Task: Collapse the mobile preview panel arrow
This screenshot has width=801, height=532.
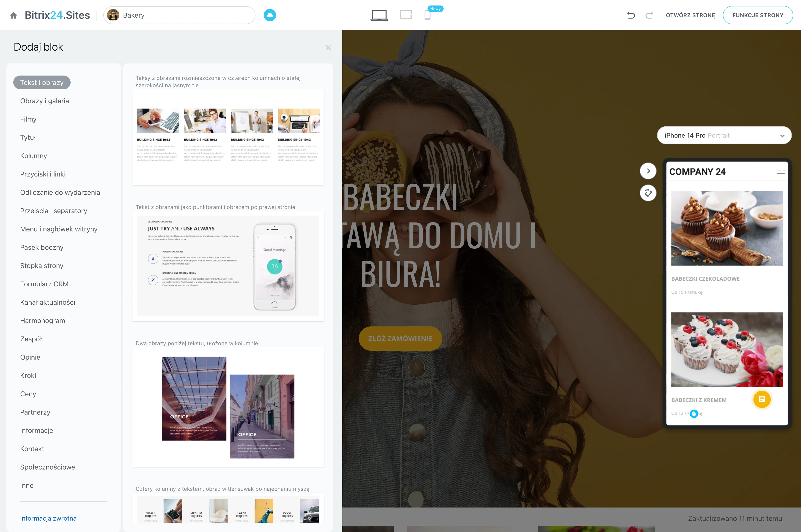Action: click(x=648, y=171)
